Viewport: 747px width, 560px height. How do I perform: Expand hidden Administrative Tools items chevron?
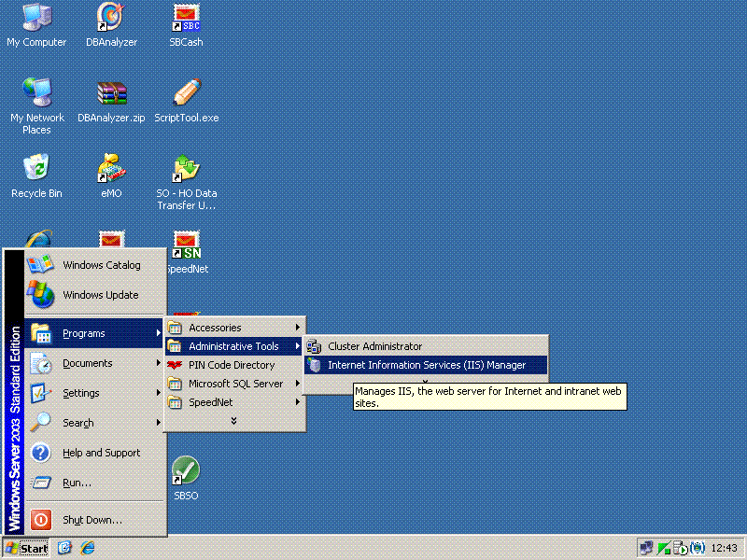(x=426, y=381)
